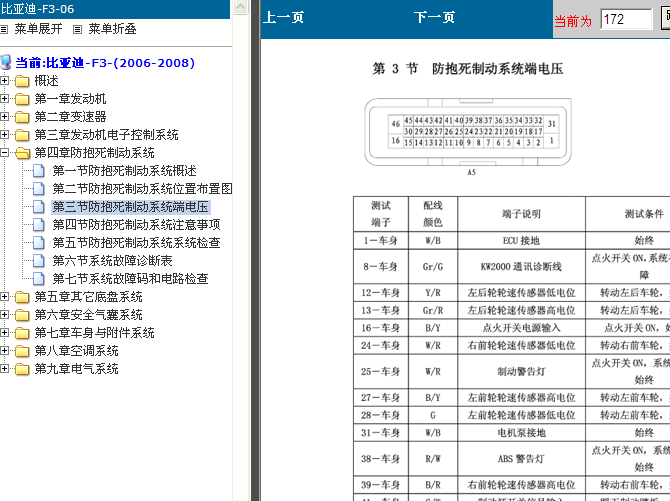Click the 菜单折叠 list icon
Viewport: 670px width, 501px height.
pos(77,29)
